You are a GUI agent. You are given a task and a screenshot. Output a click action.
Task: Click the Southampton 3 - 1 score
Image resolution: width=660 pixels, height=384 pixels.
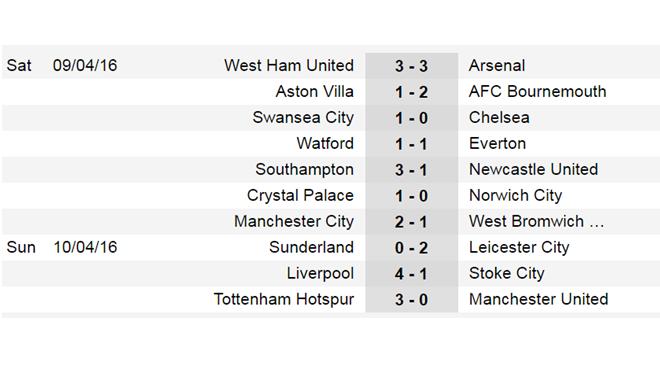(x=411, y=170)
